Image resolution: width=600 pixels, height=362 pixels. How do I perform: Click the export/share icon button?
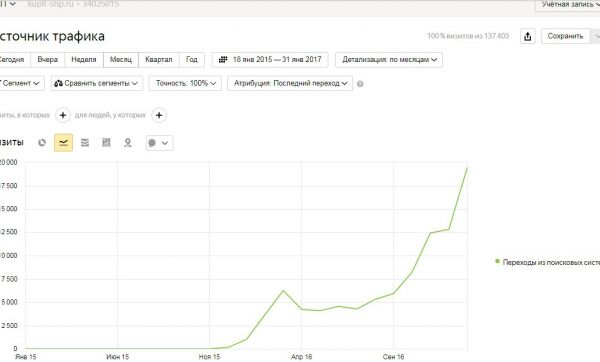(528, 36)
